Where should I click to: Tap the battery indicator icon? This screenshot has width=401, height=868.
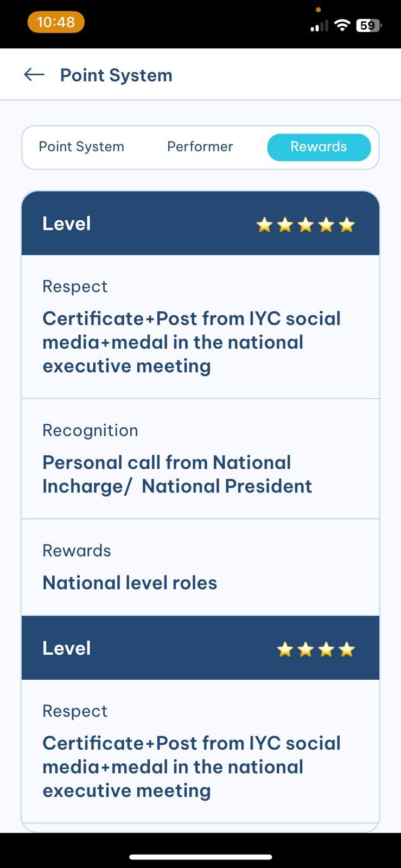point(368,25)
